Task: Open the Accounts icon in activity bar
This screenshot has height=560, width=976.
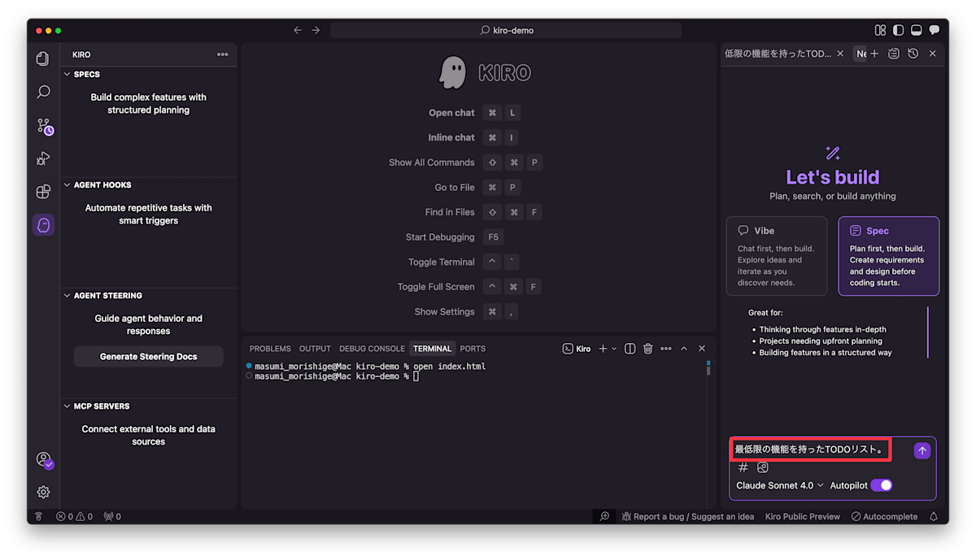Action: (x=44, y=460)
